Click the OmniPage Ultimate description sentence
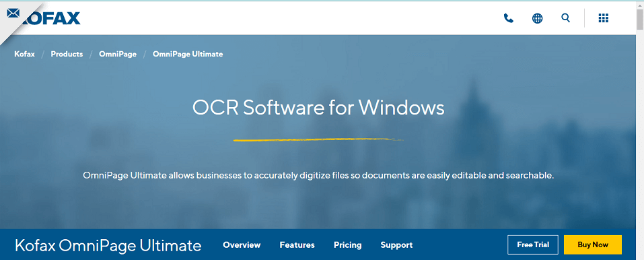The width and height of the screenshot is (644, 260). 318,176
